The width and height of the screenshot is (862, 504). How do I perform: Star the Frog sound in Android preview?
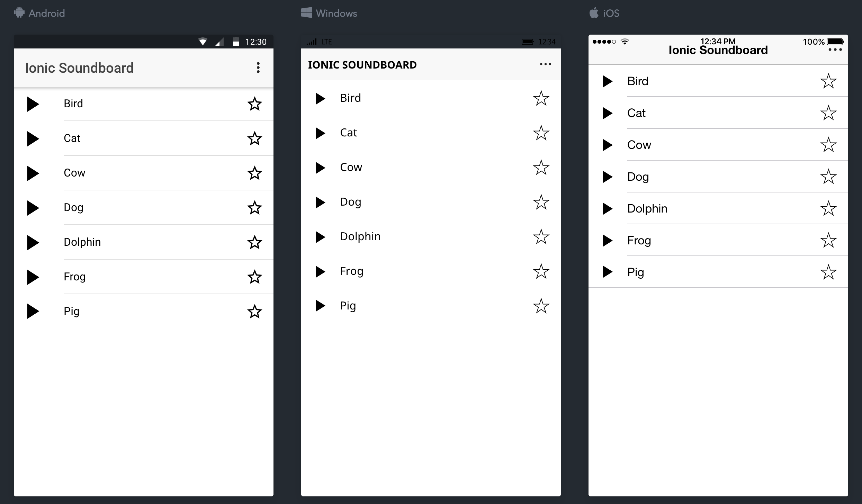click(255, 277)
